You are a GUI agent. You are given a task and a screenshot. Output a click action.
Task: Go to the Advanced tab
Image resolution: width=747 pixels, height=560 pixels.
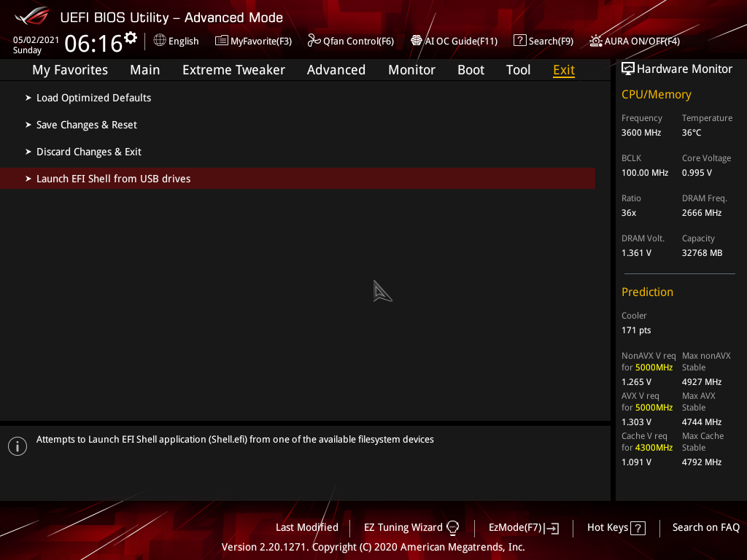tap(336, 70)
